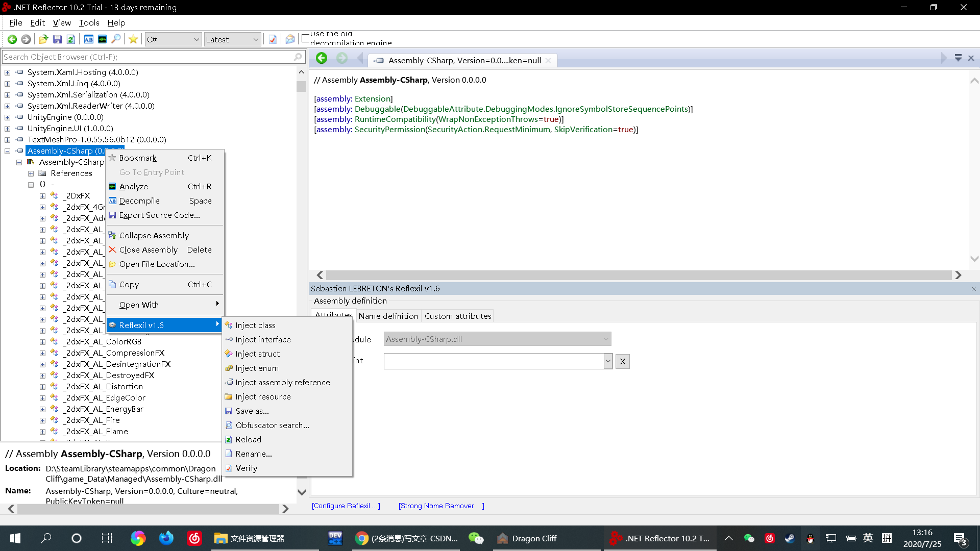Image resolution: width=980 pixels, height=551 pixels.
Task: Select 'Export Source Code...' context menu item
Action: pos(159,215)
